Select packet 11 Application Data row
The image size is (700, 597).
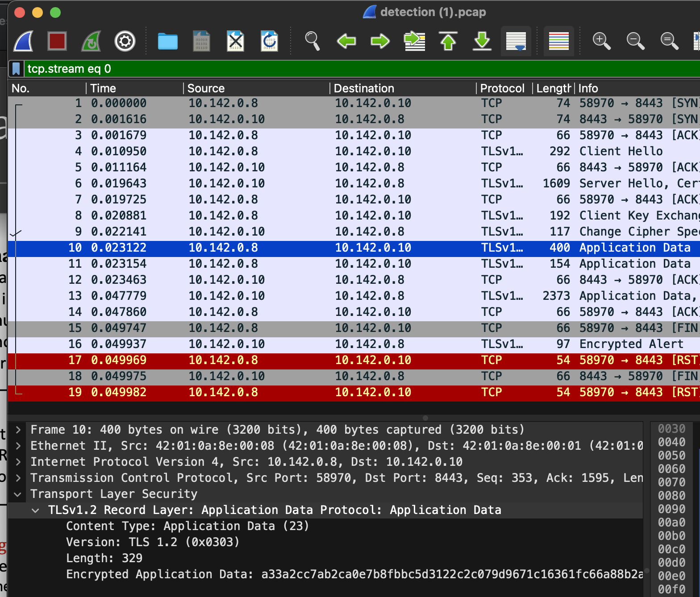354,264
